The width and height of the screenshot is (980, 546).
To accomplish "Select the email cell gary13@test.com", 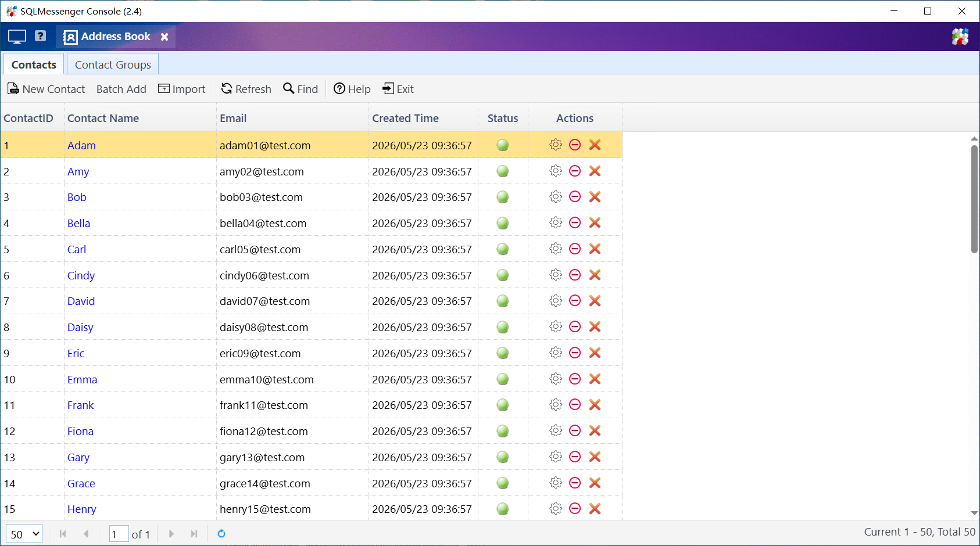I will point(292,457).
